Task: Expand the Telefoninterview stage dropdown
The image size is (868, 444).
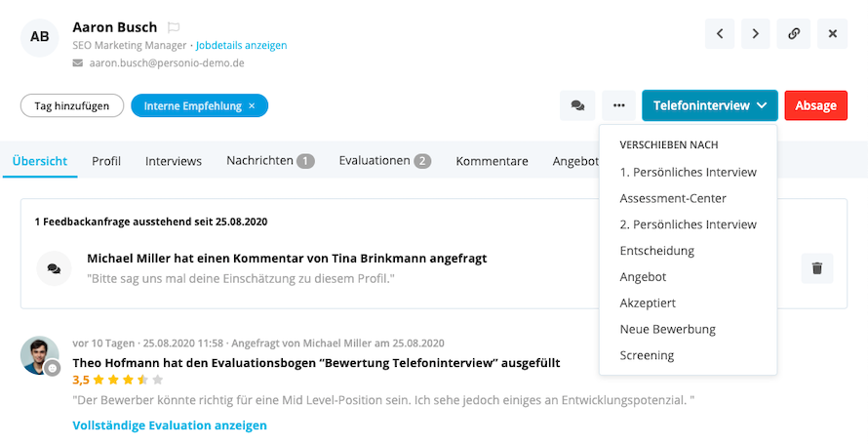Action: click(x=709, y=105)
